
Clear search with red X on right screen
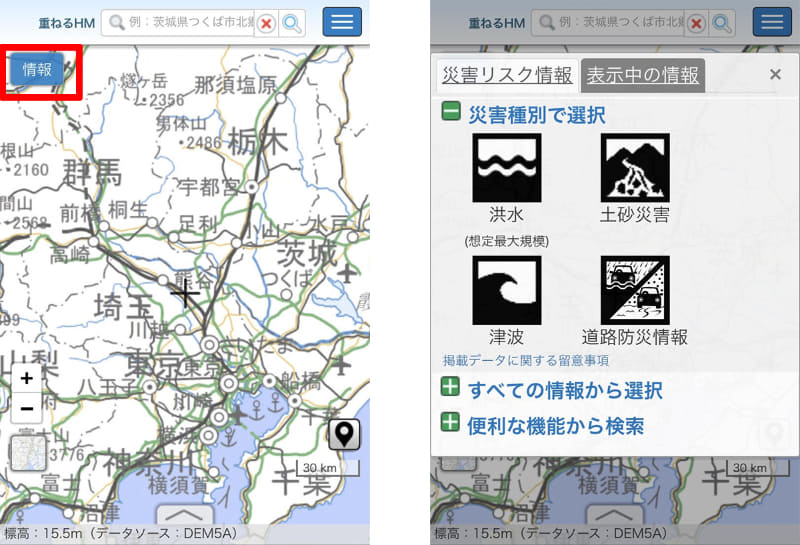pyautogui.click(x=696, y=23)
